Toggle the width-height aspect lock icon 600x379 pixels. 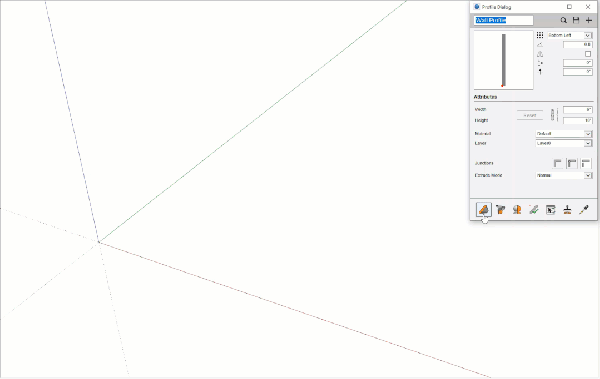(553, 115)
